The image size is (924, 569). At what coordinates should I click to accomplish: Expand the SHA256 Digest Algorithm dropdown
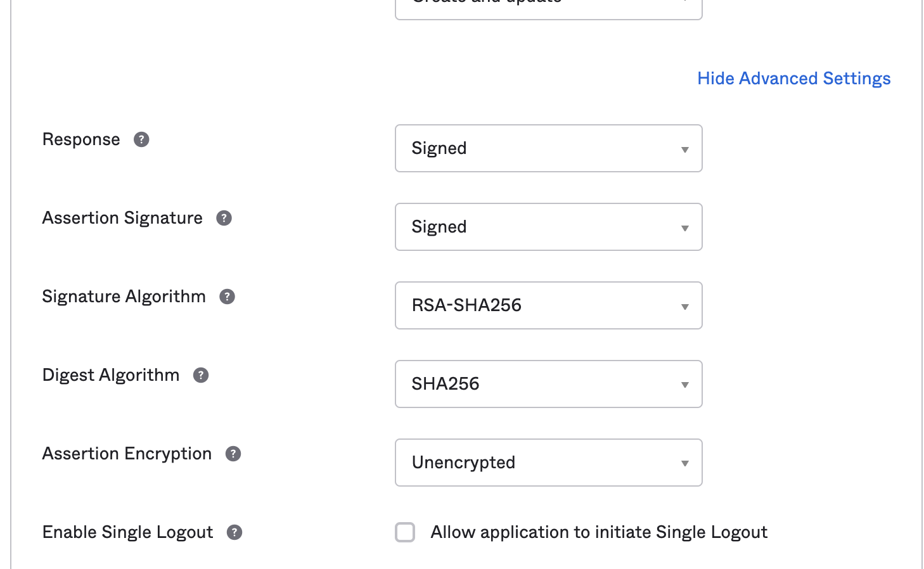pyautogui.click(x=548, y=384)
